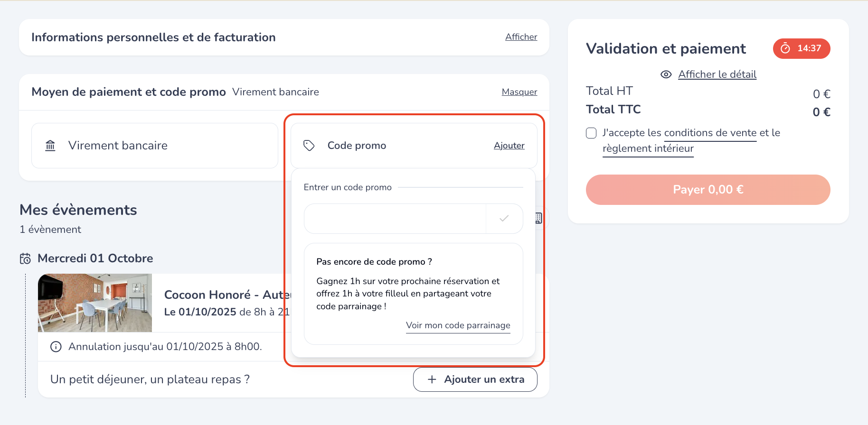This screenshot has height=425, width=868.
Task: Select the Virement bancaire payment option
Action: [155, 146]
